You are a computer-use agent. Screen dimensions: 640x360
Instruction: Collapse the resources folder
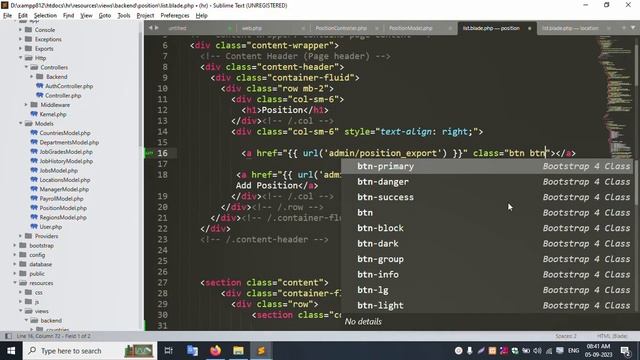(15, 283)
